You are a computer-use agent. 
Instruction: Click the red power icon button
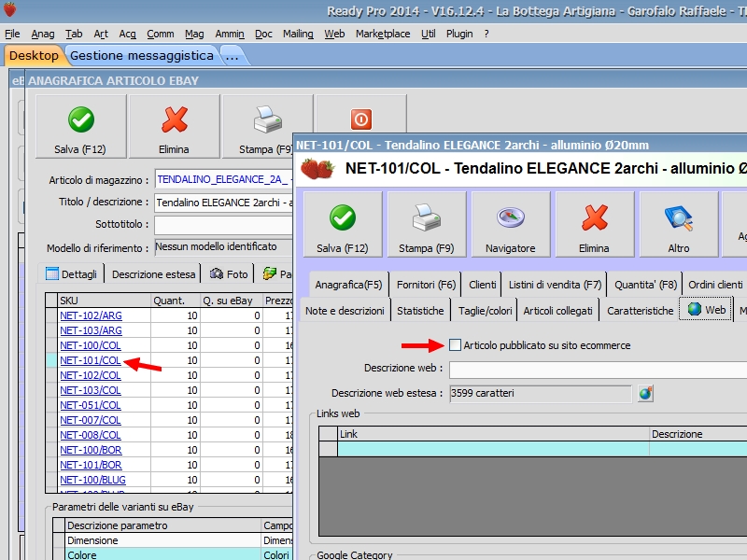[360, 119]
